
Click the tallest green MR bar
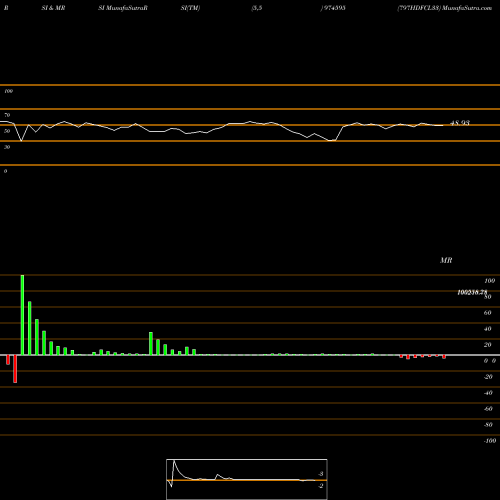pos(22,315)
